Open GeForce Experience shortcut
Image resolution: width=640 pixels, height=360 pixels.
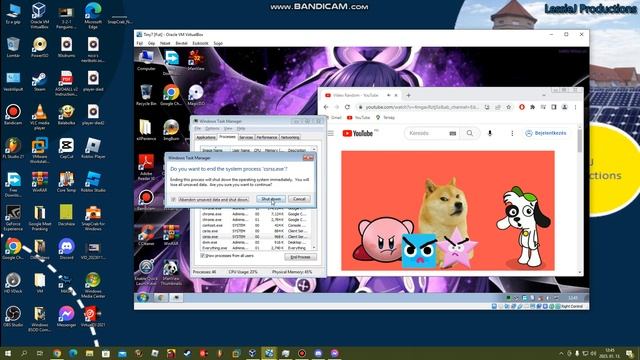(x=13, y=218)
